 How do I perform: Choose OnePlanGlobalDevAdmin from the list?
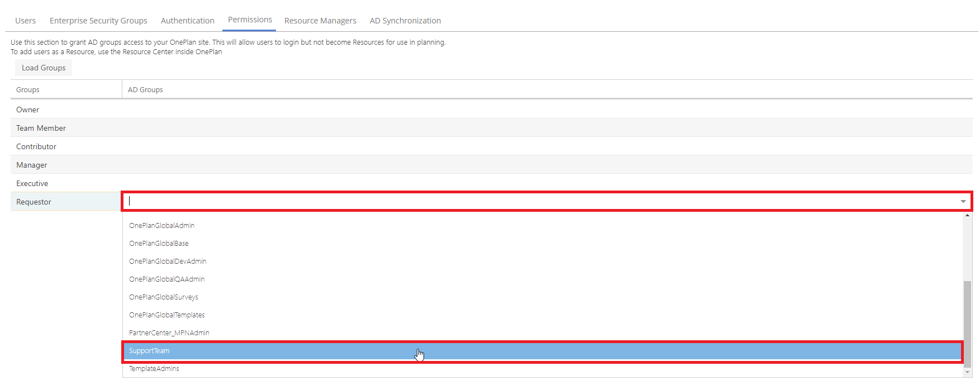tap(543, 262)
